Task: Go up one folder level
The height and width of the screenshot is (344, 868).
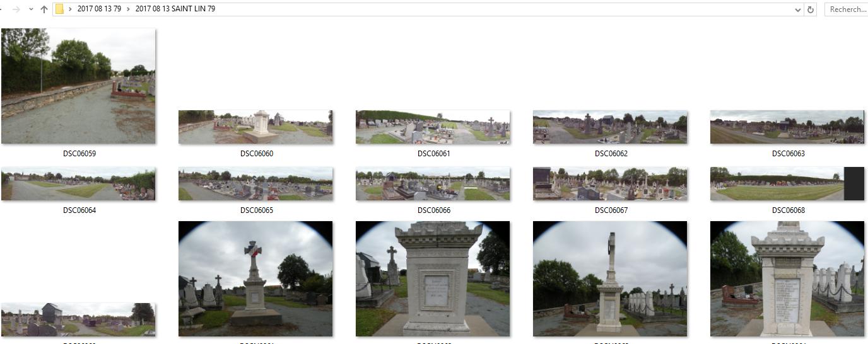Action: pos(44,9)
